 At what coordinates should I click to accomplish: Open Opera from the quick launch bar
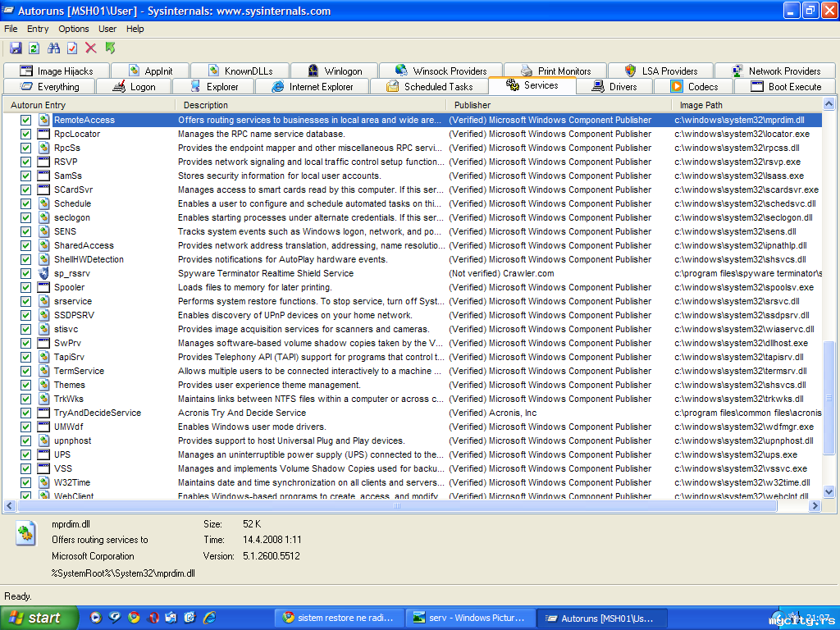(153, 617)
